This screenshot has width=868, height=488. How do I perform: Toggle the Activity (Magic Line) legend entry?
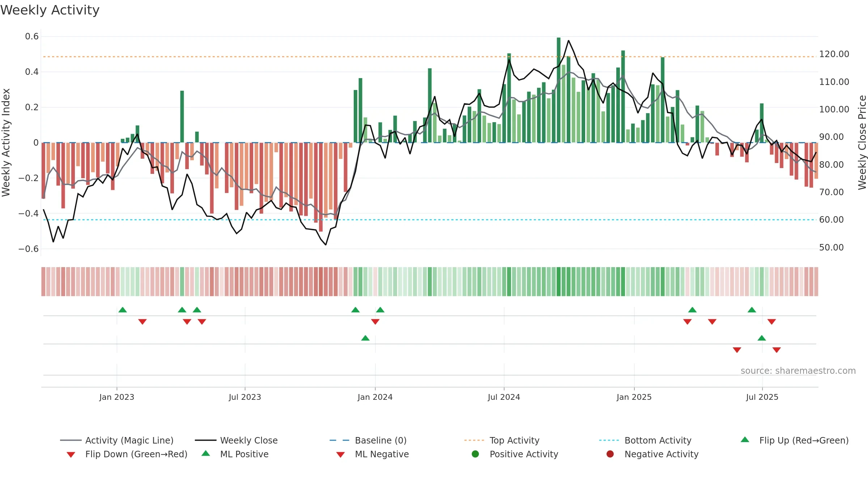[x=117, y=440]
